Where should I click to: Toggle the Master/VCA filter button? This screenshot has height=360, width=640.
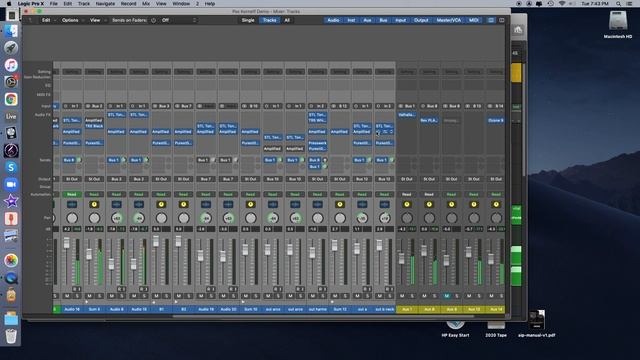click(449, 20)
